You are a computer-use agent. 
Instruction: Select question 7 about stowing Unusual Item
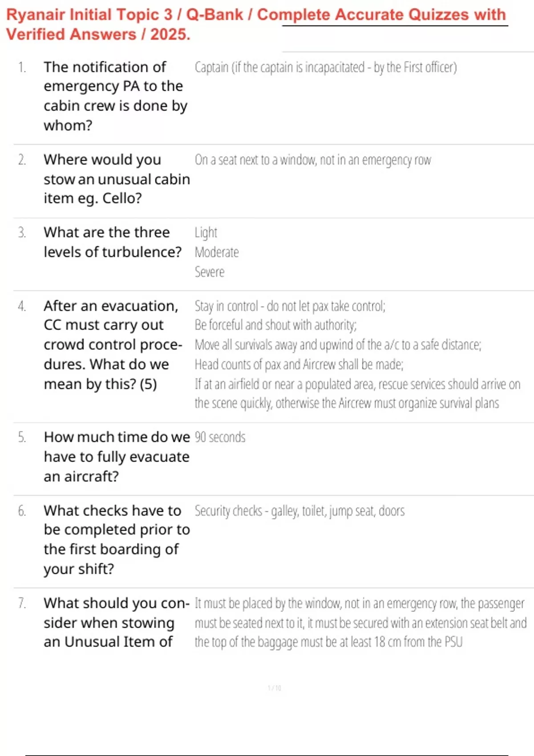click(117, 623)
